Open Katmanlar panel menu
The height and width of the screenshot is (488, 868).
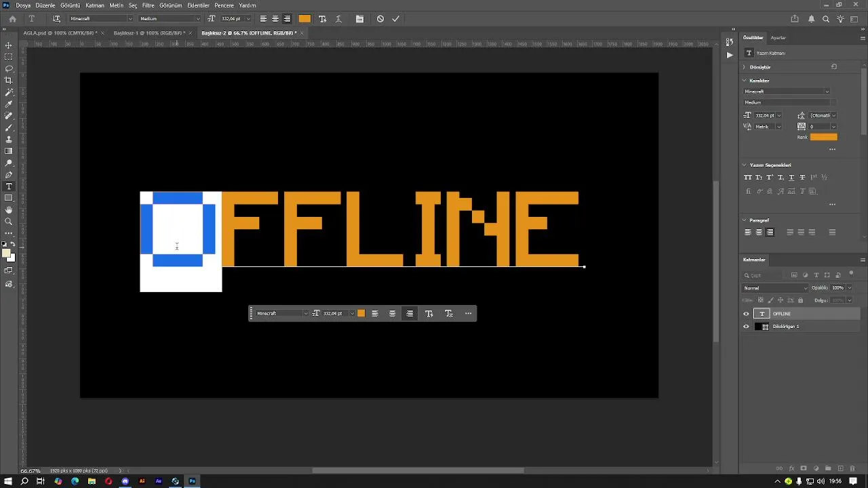coord(863,260)
